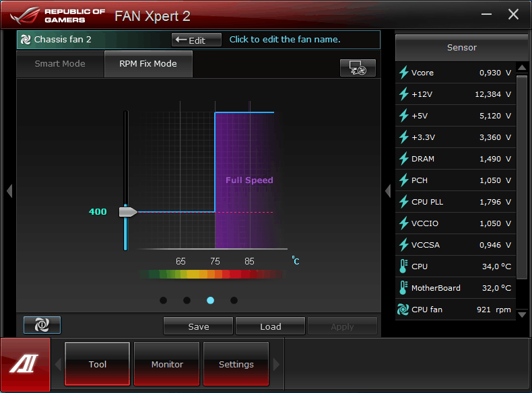Click the MotherBoard 32,0 °C value
532x393 pixels.
[x=496, y=288]
